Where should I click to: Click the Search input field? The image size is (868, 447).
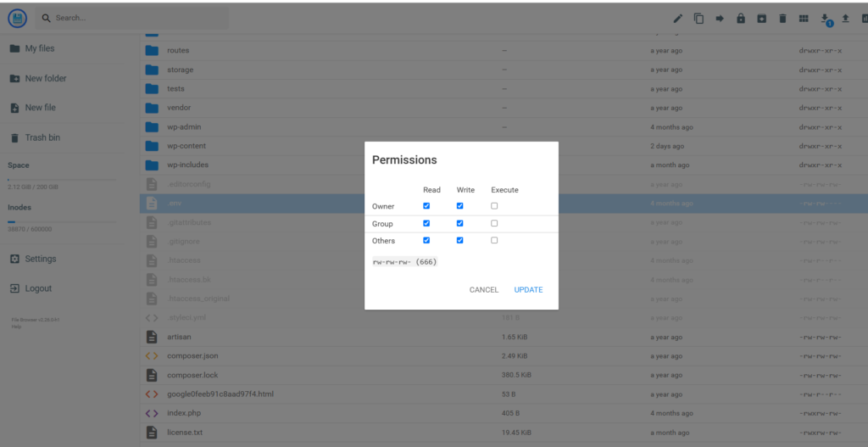point(131,19)
